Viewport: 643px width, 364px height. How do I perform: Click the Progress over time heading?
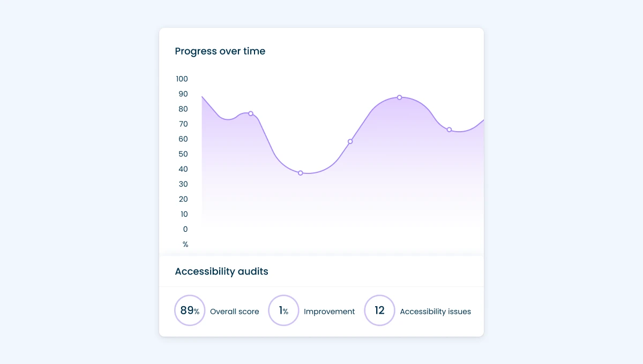220,51
